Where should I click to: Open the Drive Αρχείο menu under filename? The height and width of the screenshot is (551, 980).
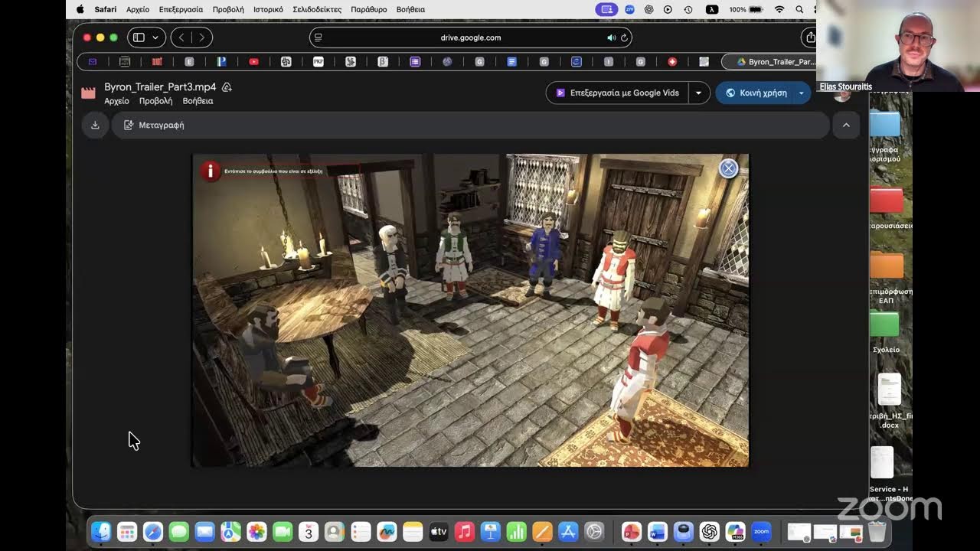tap(116, 101)
